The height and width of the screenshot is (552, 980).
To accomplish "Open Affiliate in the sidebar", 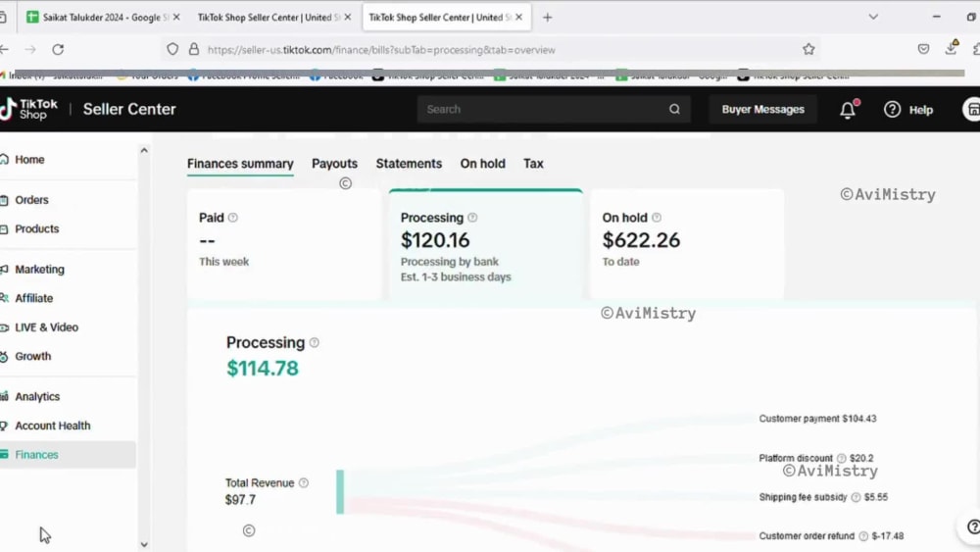I will [33, 298].
